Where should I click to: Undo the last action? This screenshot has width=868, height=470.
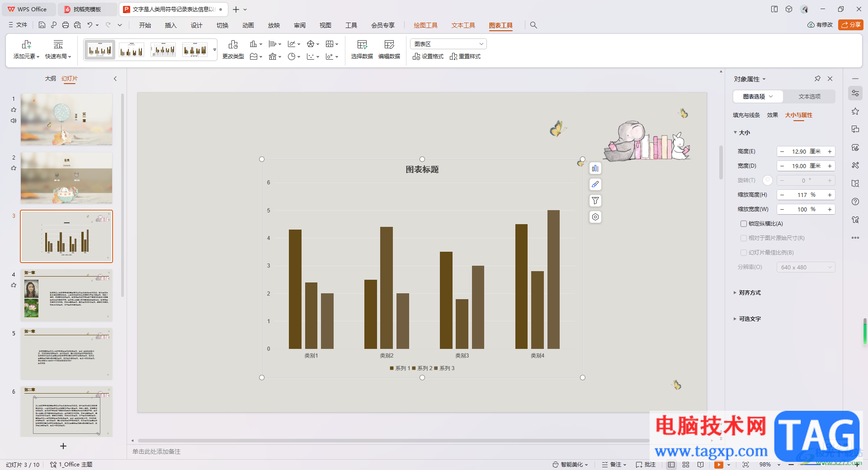coord(90,25)
